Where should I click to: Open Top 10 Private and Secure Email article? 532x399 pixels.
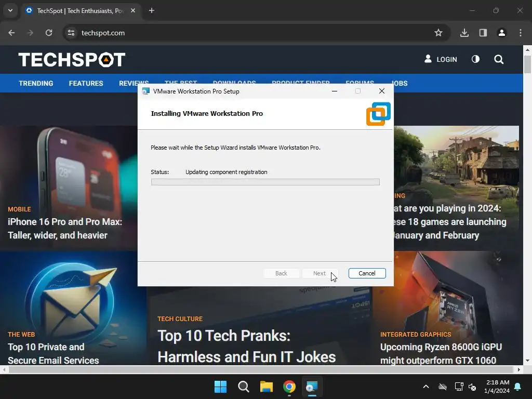click(54, 353)
